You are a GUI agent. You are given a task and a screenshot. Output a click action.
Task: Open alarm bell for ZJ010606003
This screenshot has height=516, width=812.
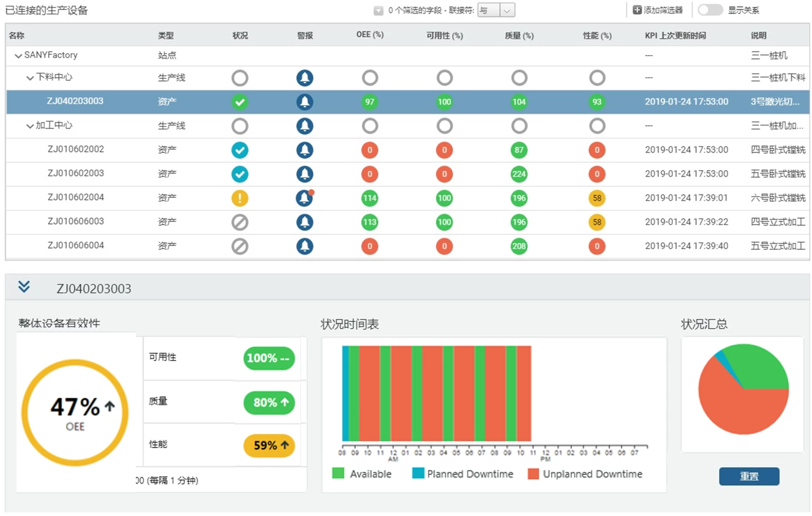[x=305, y=222]
